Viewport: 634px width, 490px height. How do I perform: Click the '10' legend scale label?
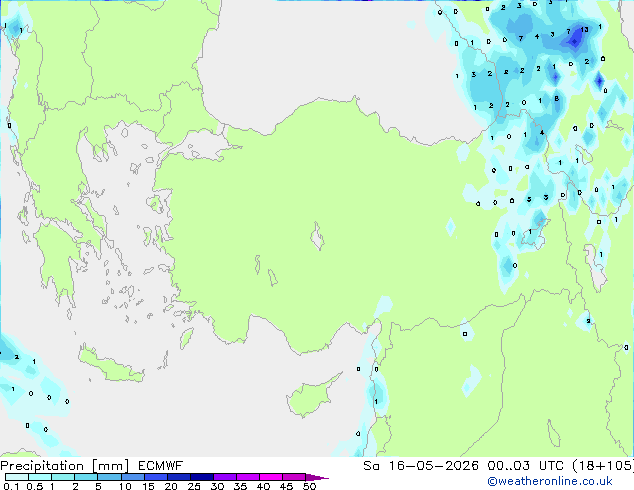point(125,486)
